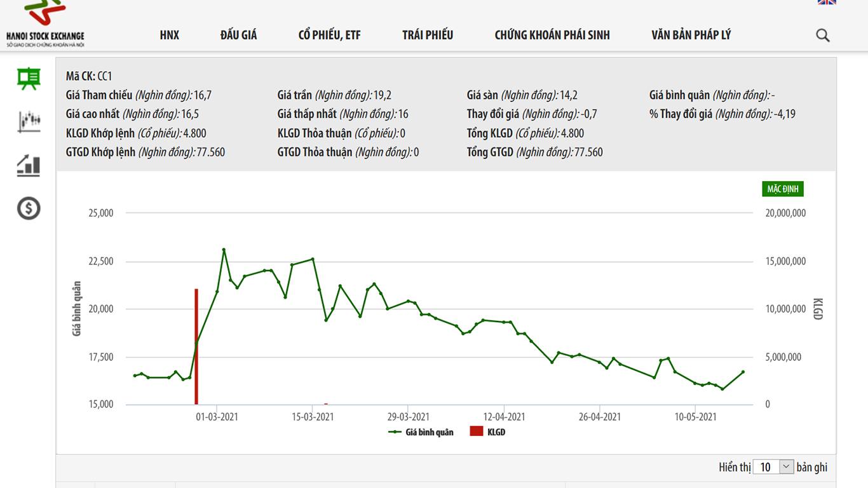
Task: Select the green presentation board sidebar icon
Action: tap(29, 79)
